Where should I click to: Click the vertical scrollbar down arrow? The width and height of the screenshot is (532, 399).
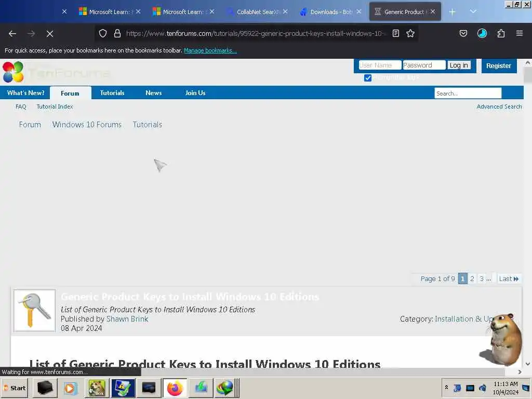[x=528, y=364]
